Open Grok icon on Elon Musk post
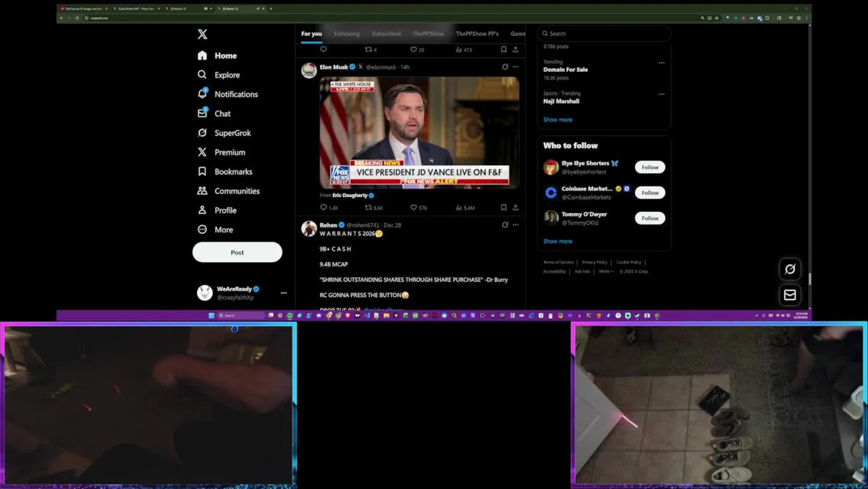This screenshot has width=868, height=489. pyautogui.click(x=505, y=67)
